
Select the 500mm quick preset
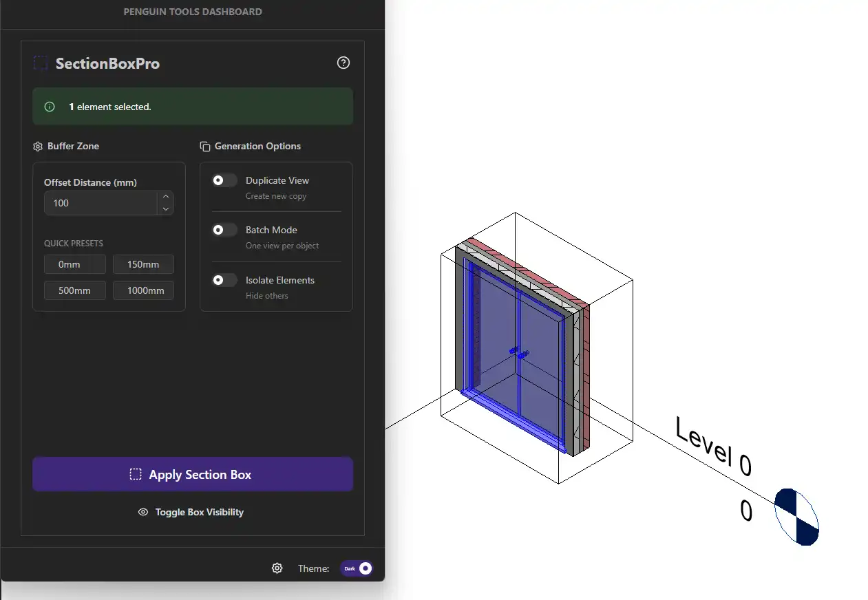(x=75, y=290)
